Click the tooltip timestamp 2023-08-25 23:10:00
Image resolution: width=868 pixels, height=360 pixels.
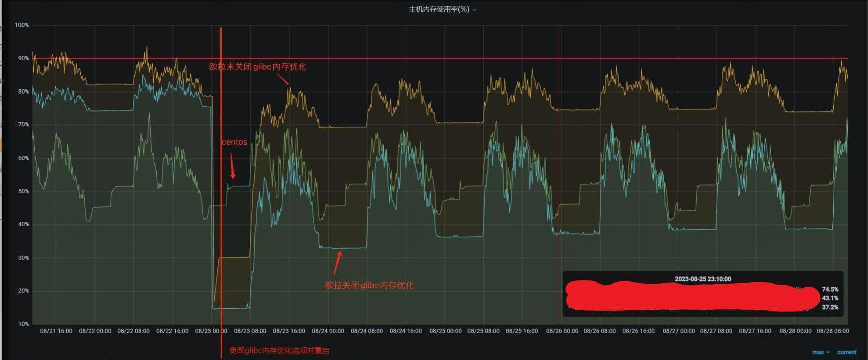[703, 279]
